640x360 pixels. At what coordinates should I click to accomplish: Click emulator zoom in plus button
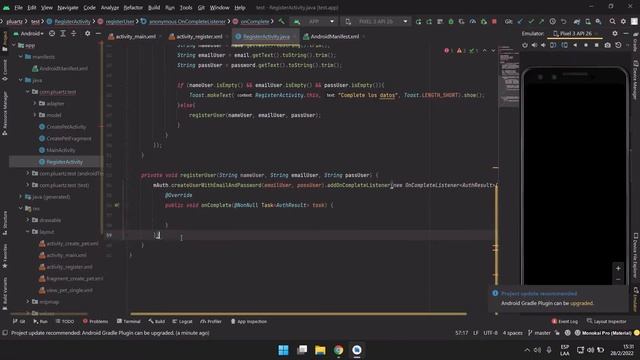click(618, 268)
